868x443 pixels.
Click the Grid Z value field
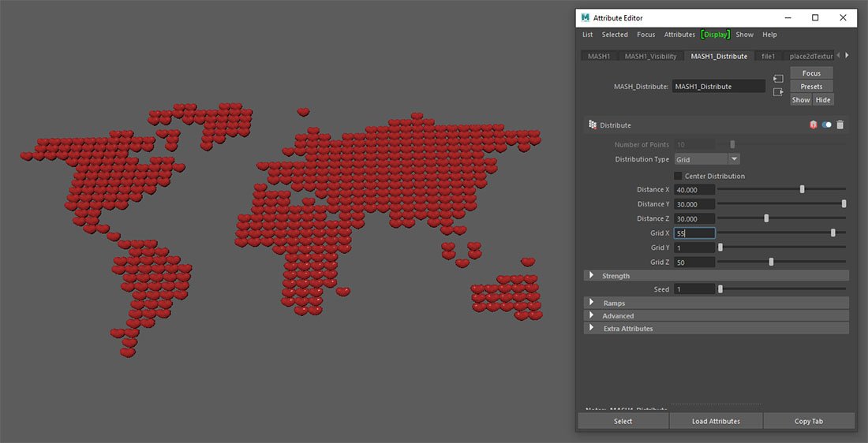[x=694, y=262]
